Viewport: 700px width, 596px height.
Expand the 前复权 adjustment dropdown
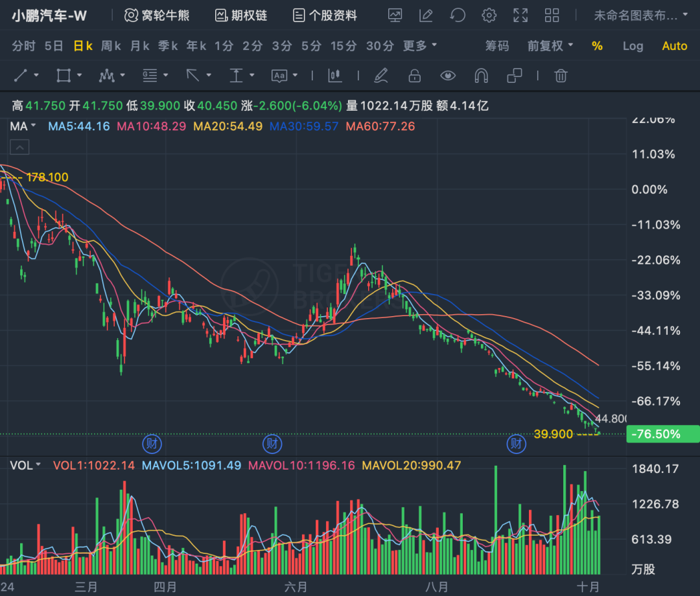[550, 46]
